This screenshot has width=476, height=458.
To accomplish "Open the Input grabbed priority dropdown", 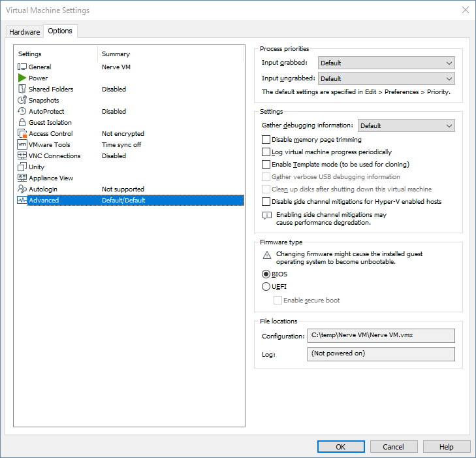I will coord(386,63).
